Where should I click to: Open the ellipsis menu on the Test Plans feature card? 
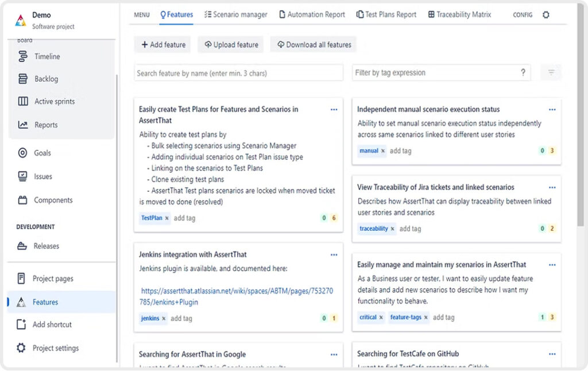334,109
